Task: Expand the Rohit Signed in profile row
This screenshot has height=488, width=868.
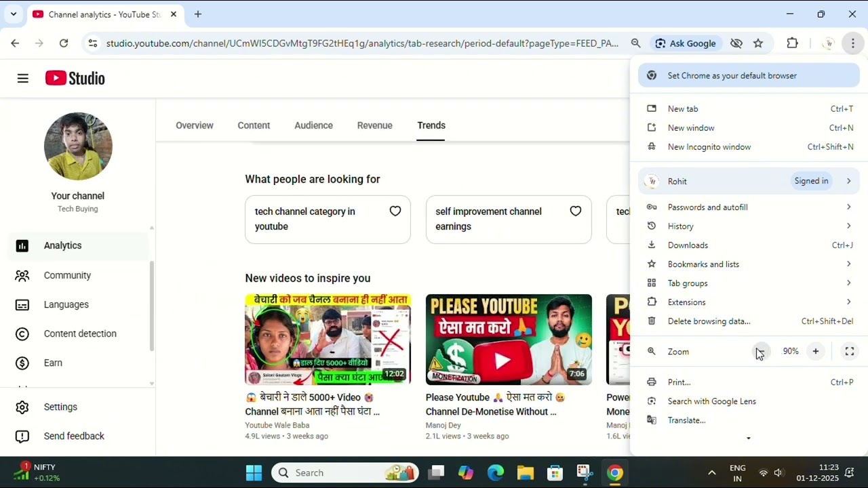Action: pos(749,181)
